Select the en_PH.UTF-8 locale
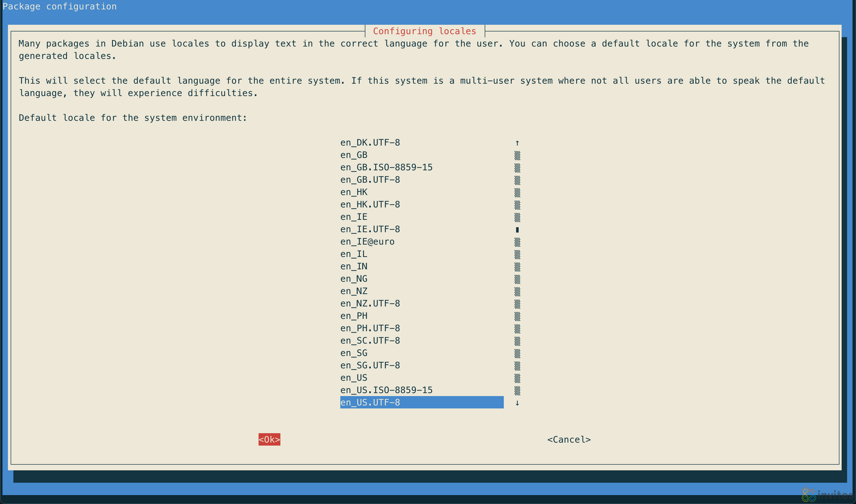The height and width of the screenshot is (504, 856). pyautogui.click(x=370, y=328)
